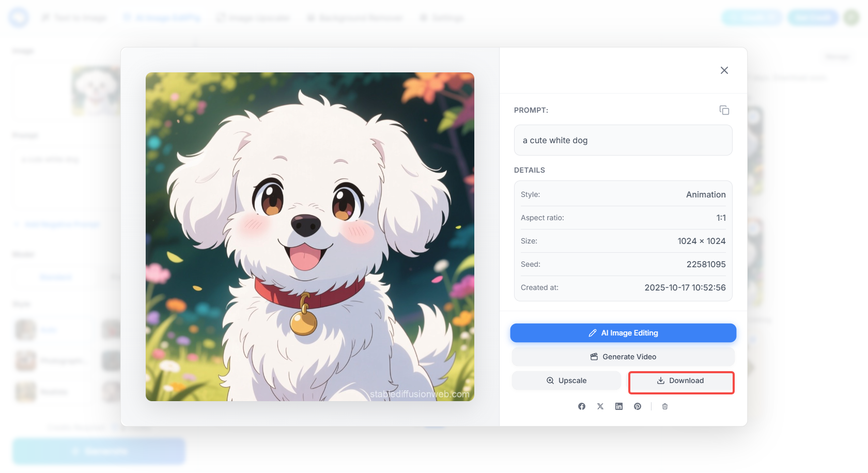Image resolution: width=868 pixels, height=473 pixels.
Task: Close the image details dialog
Action: tap(724, 70)
